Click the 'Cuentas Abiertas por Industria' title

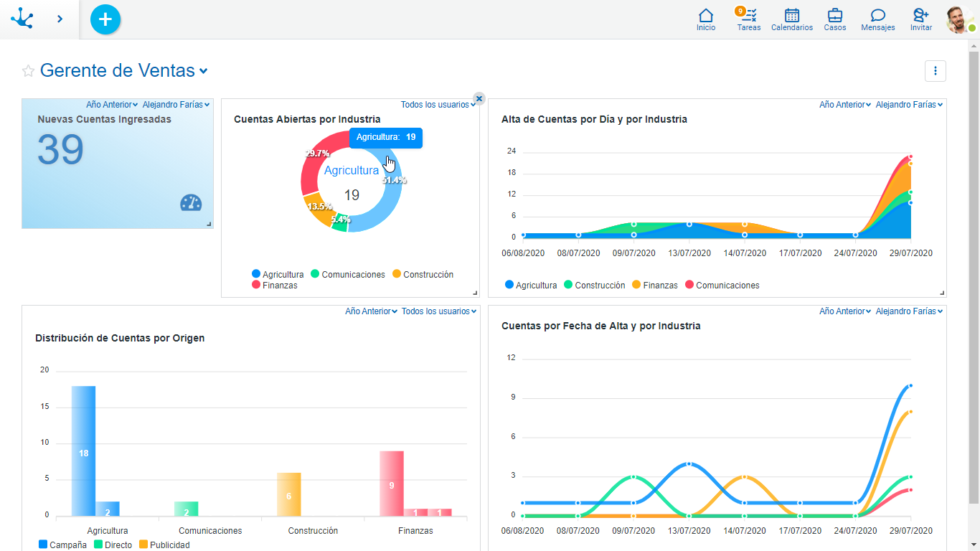pyautogui.click(x=307, y=119)
